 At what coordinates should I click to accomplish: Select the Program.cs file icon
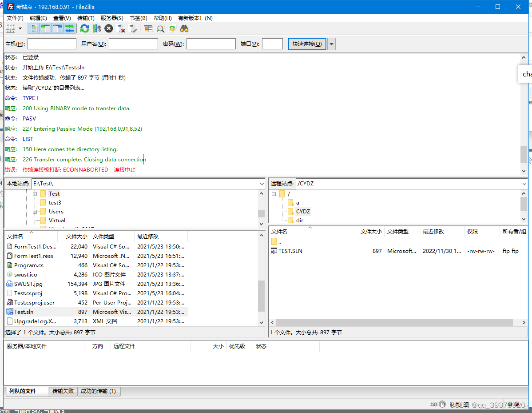tap(10, 265)
